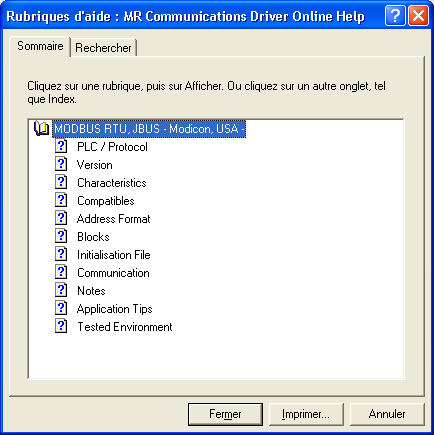
Task: Click the question icon beside PLC / Protocol
Action: 61,146
